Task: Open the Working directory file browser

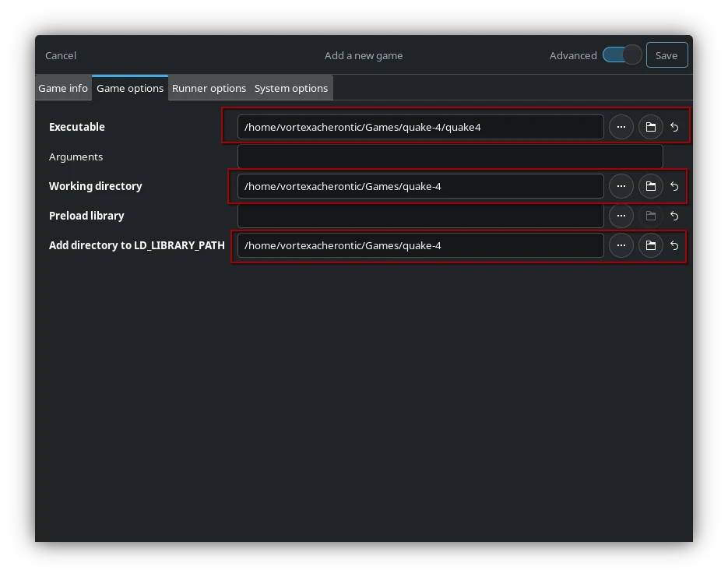Action: (621, 186)
